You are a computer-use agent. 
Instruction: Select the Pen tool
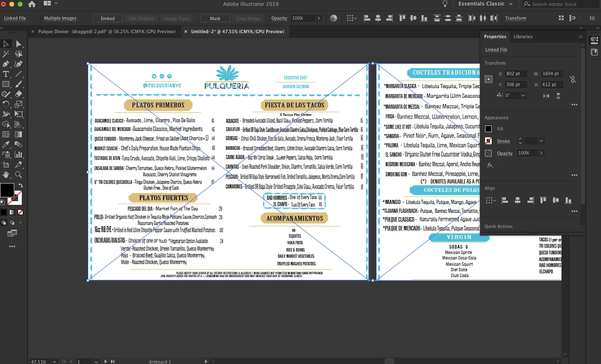point(6,64)
